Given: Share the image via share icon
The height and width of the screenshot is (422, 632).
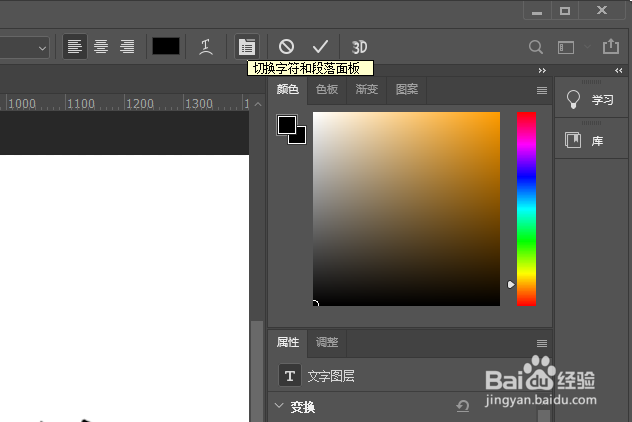Looking at the screenshot, I should click(x=611, y=46).
